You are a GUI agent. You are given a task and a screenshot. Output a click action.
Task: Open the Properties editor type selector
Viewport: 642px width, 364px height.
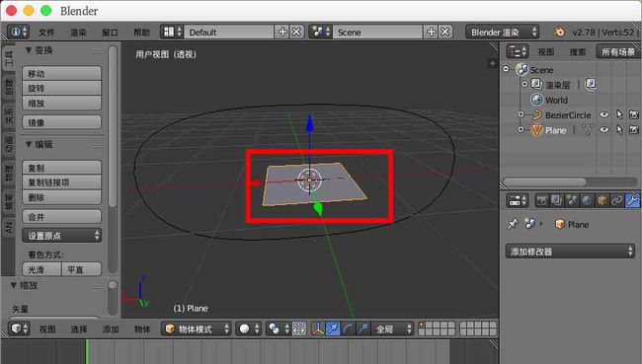click(518, 201)
